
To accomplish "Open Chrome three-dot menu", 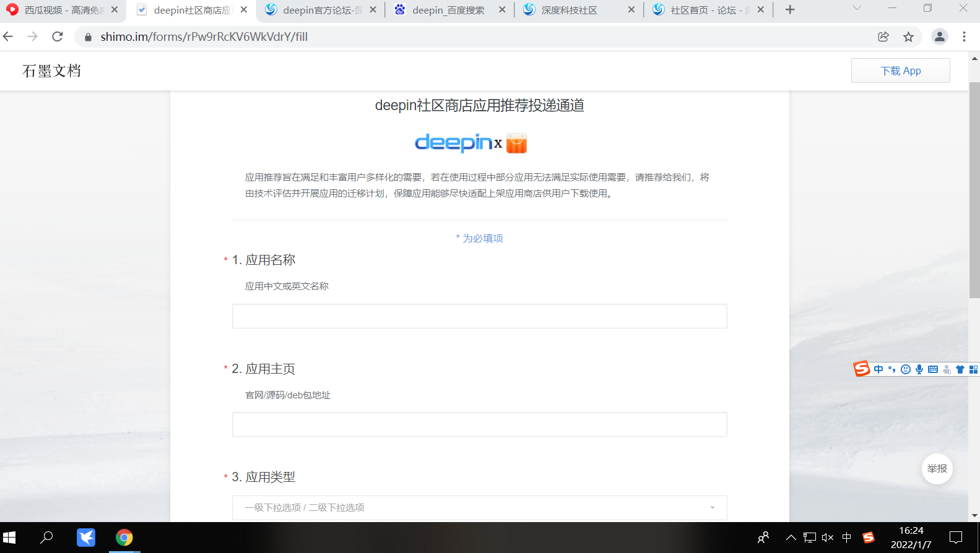I will pos(964,36).
